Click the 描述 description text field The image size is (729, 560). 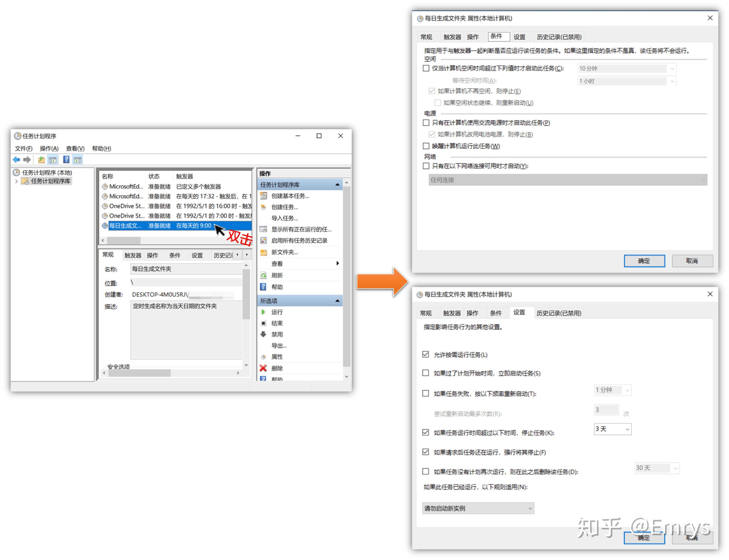(x=186, y=329)
